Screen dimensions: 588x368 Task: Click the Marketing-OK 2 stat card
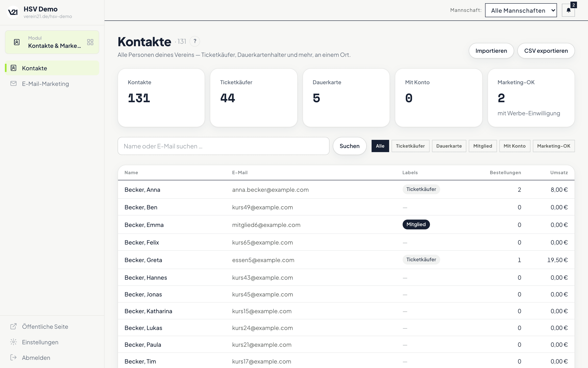tap(531, 98)
